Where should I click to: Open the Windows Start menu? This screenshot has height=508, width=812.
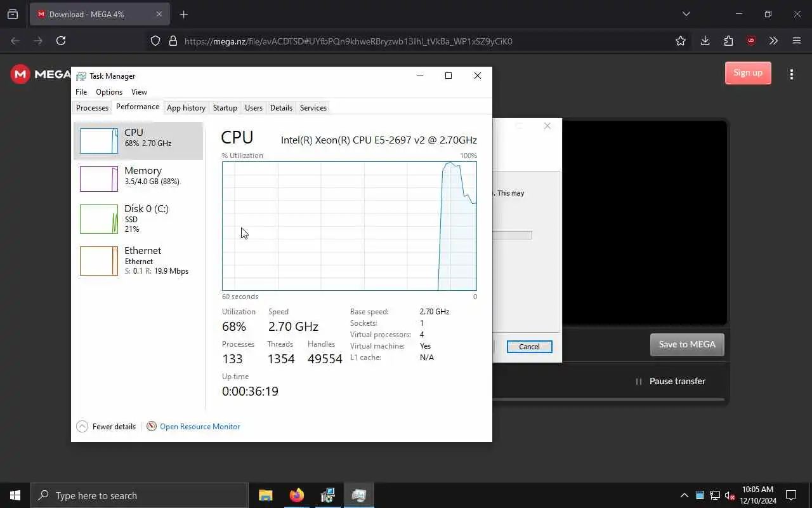point(15,495)
